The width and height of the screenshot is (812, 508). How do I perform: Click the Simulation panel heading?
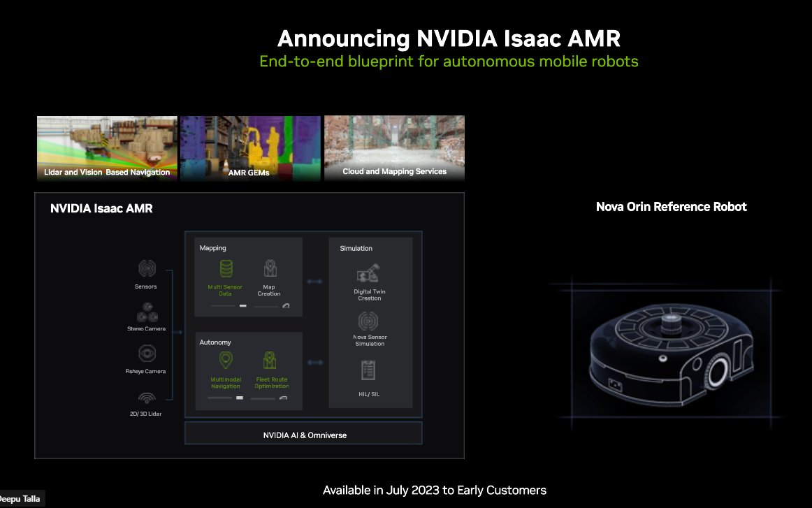pyautogui.click(x=356, y=249)
